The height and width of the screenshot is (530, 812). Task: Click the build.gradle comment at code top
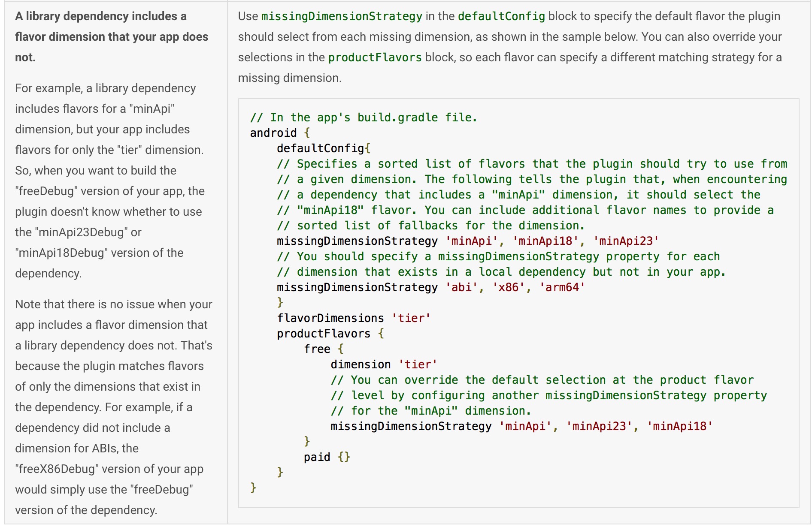364,117
